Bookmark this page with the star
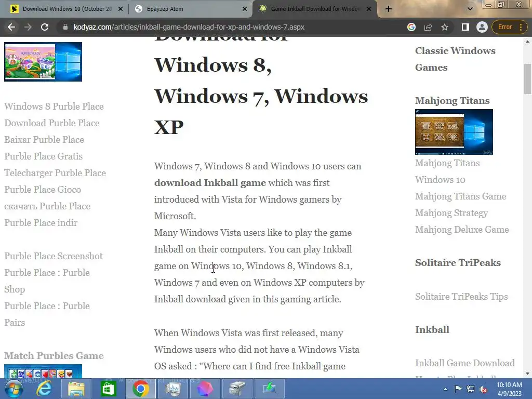Screen dimensions: 532x399 pyautogui.click(x=445, y=27)
